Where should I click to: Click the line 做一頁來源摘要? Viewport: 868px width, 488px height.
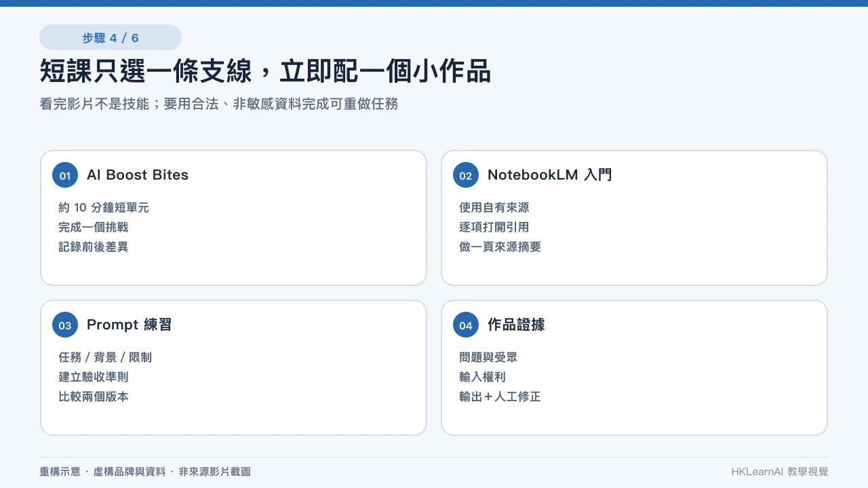pos(500,247)
